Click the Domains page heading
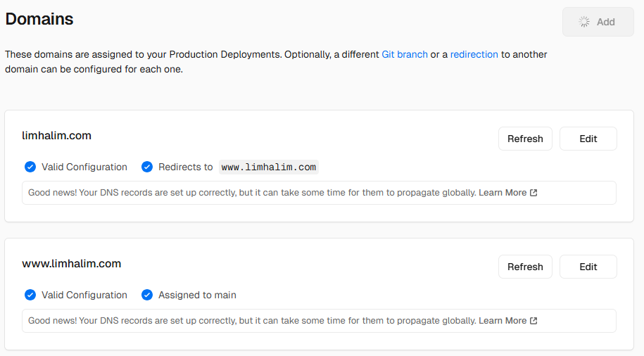The image size is (644, 356). (39, 19)
